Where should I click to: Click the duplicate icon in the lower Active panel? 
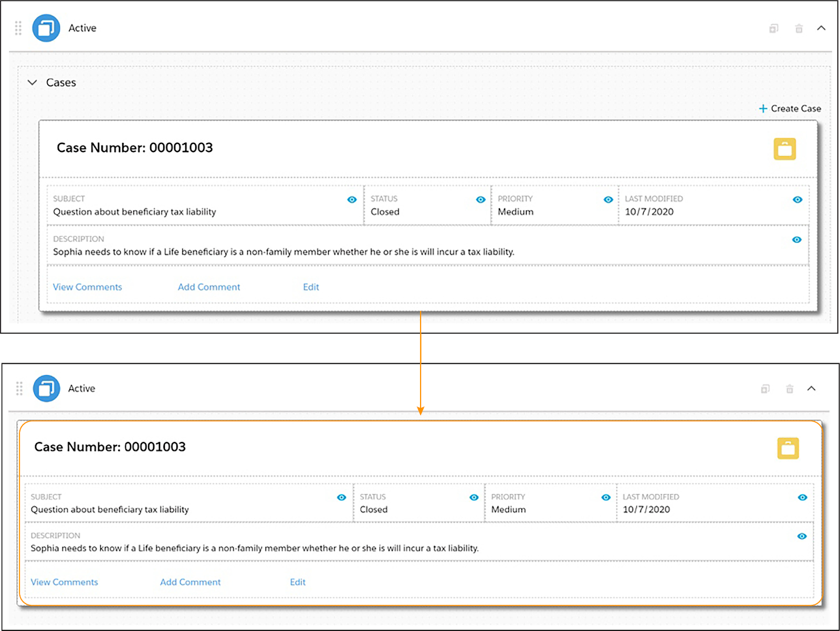[x=765, y=389]
